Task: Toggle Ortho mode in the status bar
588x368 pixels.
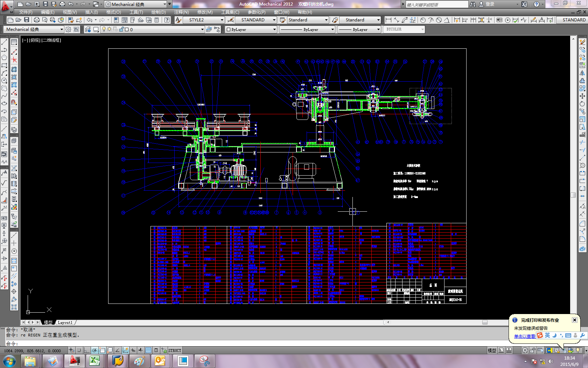Action: 87,350
